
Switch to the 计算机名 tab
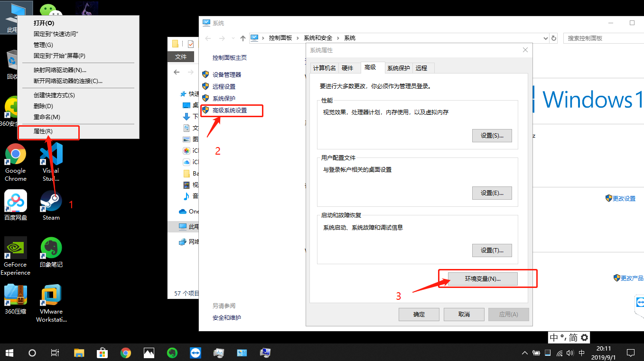pyautogui.click(x=324, y=67)
